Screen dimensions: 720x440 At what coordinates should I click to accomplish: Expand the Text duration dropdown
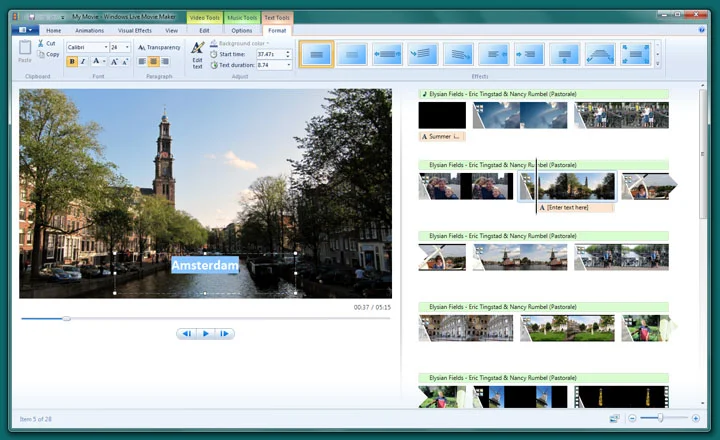click(288, 65)
